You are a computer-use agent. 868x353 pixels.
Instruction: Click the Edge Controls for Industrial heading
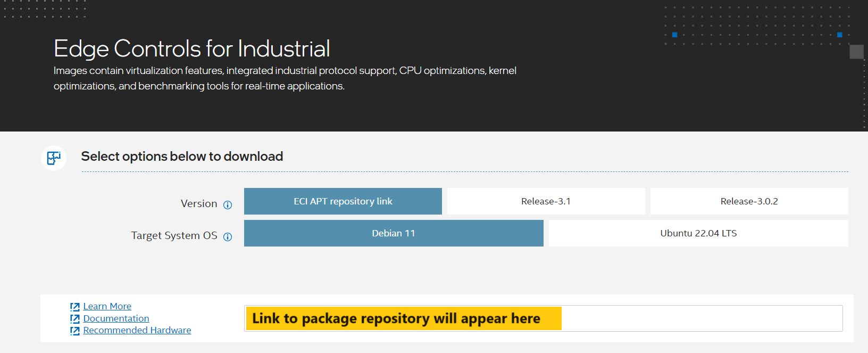tap(192, 48)
